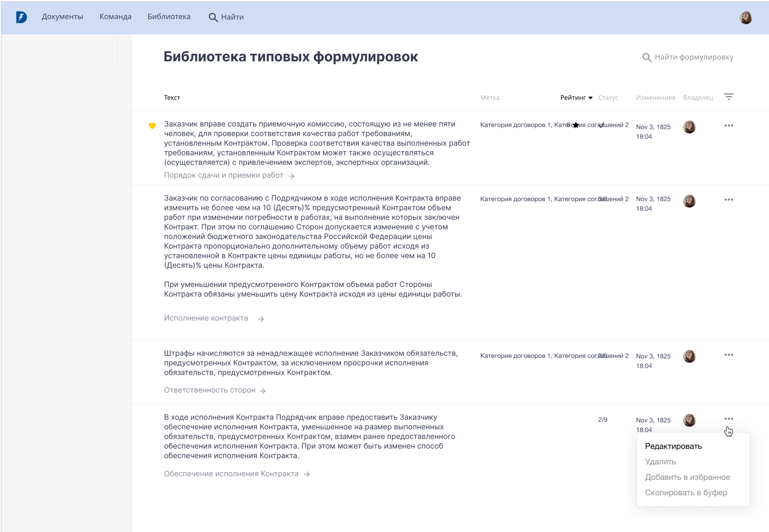769x532 pixels.
Task: Click the 2/9 rating value in the last row
Action: click(x=603, y=419)
